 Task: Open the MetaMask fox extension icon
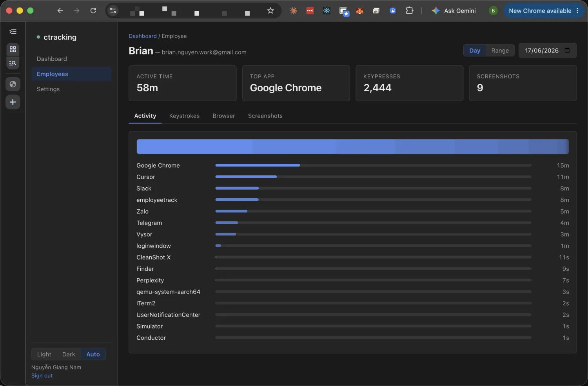359,11
